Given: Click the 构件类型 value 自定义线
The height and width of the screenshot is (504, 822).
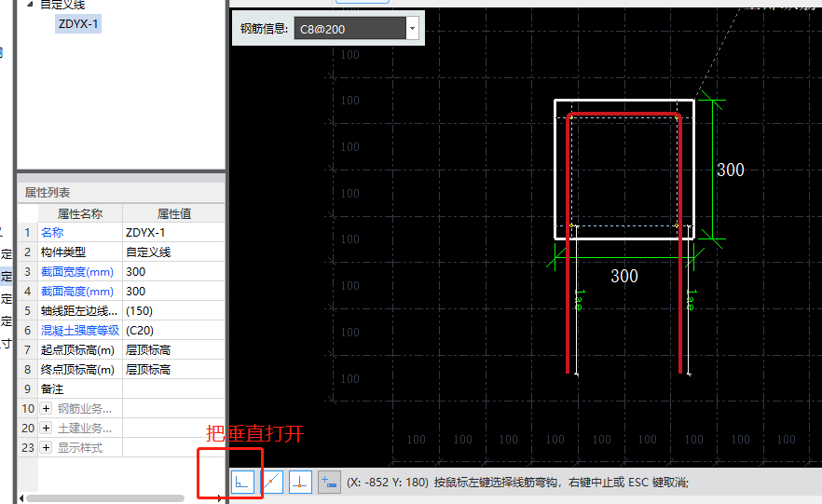Looking at the screenshot, I should pyautogui.click(x=173, y=252).
